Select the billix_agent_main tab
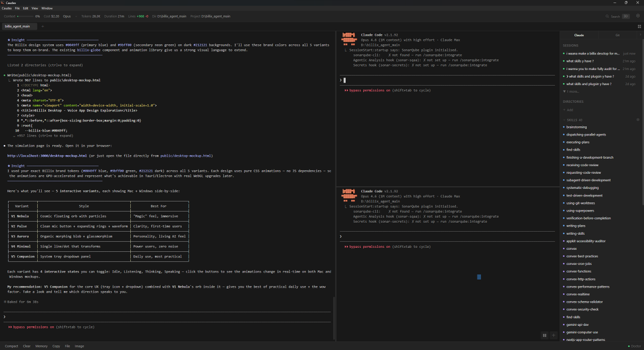Screen dimensions: 644x350 (x=19, y=26)
